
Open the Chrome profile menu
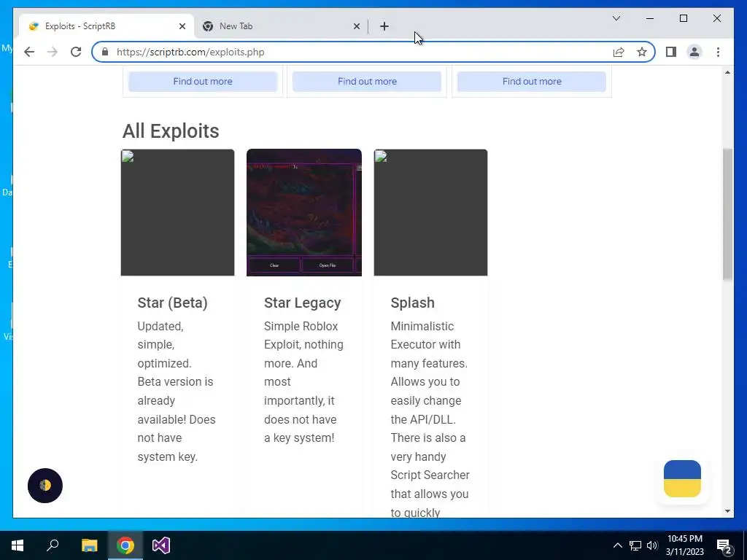point(694,52)
